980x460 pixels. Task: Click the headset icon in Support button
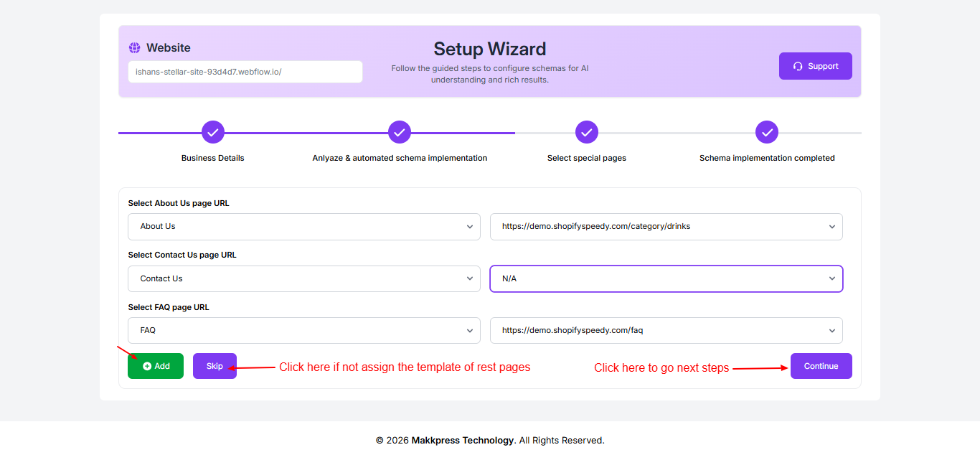798,66
